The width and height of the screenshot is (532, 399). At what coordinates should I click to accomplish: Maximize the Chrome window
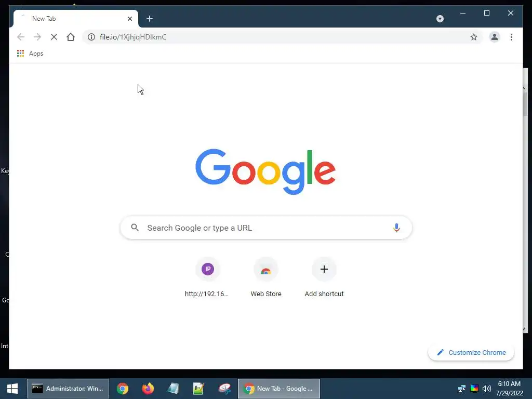[x=486, y=13]
